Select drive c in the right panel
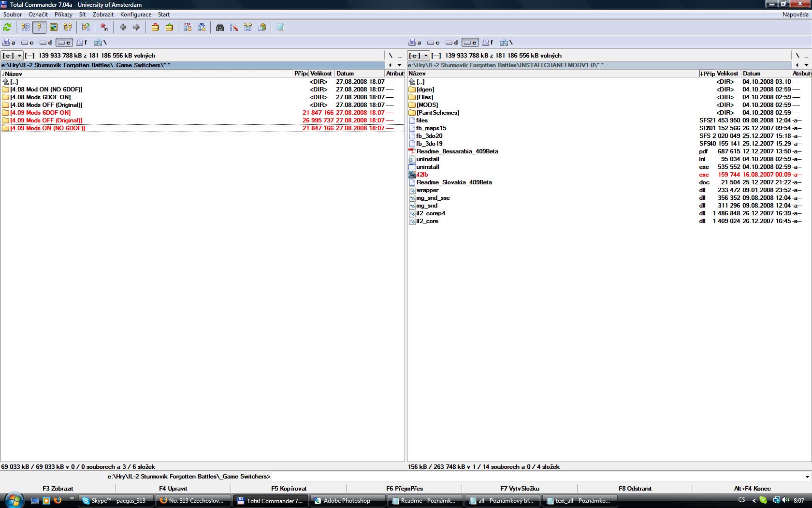The image size is (812, 508). pos(434,43)
